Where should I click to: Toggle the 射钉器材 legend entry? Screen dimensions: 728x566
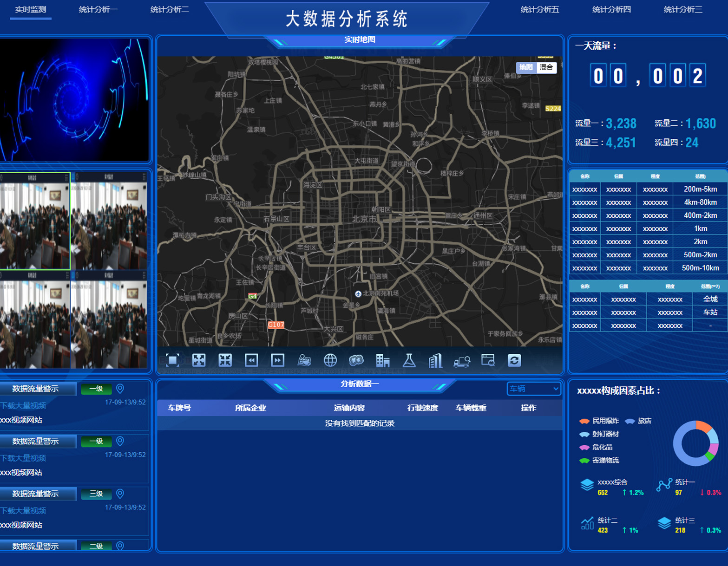[x=599, y=434]
